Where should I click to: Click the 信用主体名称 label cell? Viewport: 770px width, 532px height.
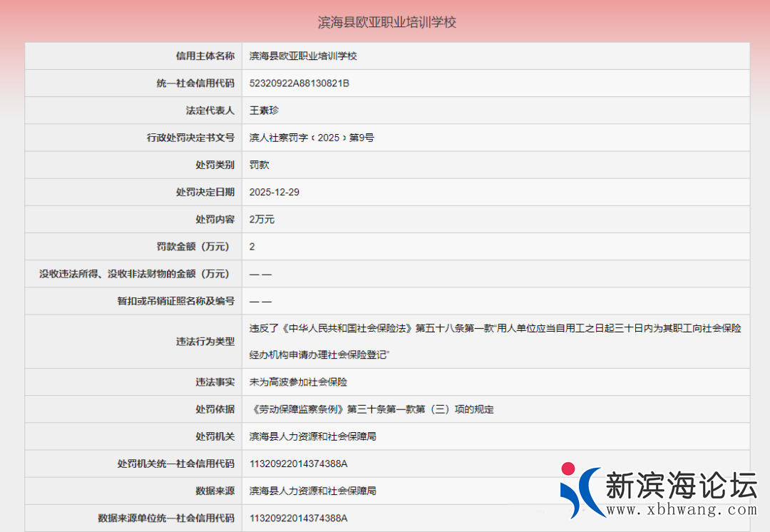point(205,56)
